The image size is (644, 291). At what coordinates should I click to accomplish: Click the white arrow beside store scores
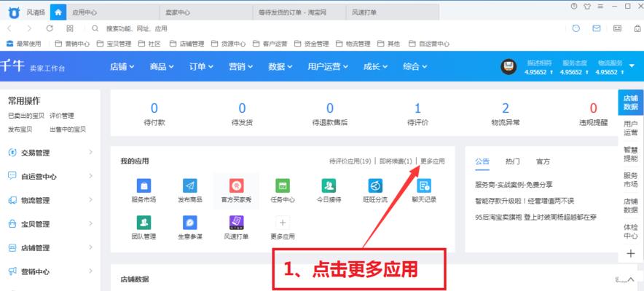coord(632,65)
